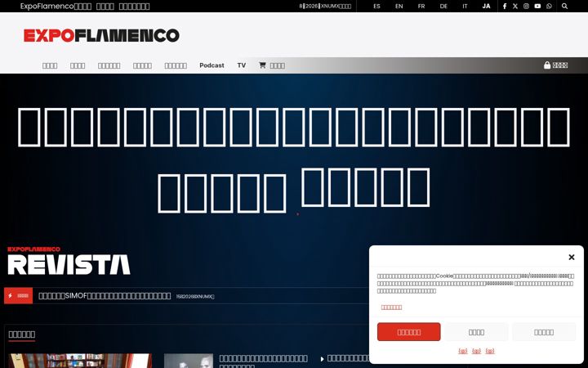
Task: Click the ExpoFlamenco Revista logo
Action: [69, 261]
